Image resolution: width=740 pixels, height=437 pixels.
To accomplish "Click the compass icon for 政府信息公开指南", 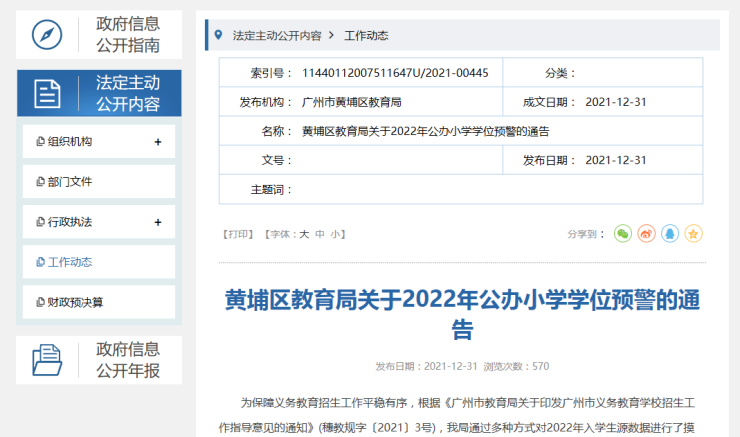I will [x=47, y=35].
